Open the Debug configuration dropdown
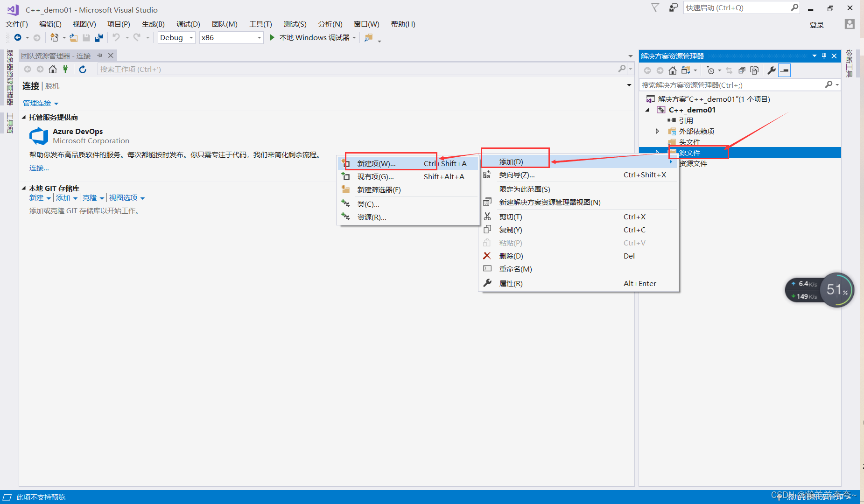The height and width of the screenshot is (504, 864). (191, 38)
